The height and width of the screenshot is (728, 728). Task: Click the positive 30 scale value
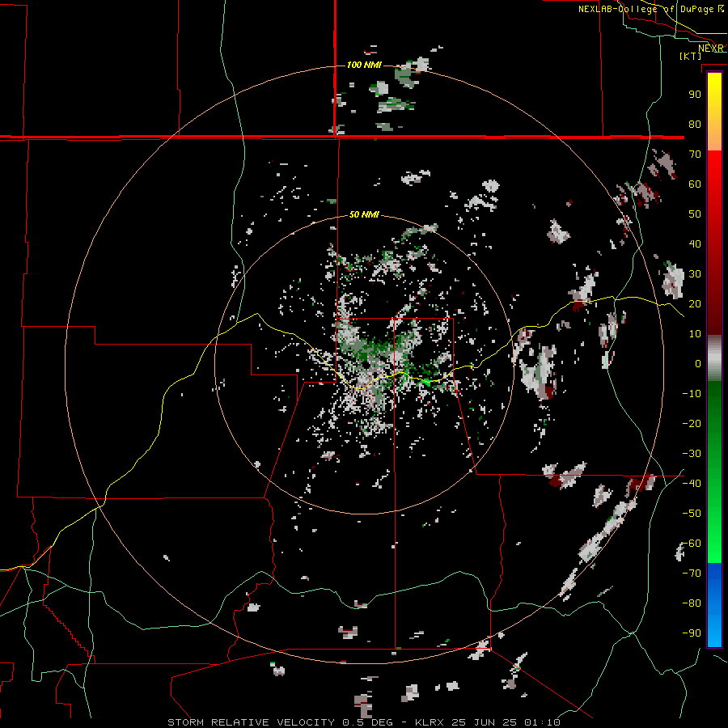(x=695, y=274)
